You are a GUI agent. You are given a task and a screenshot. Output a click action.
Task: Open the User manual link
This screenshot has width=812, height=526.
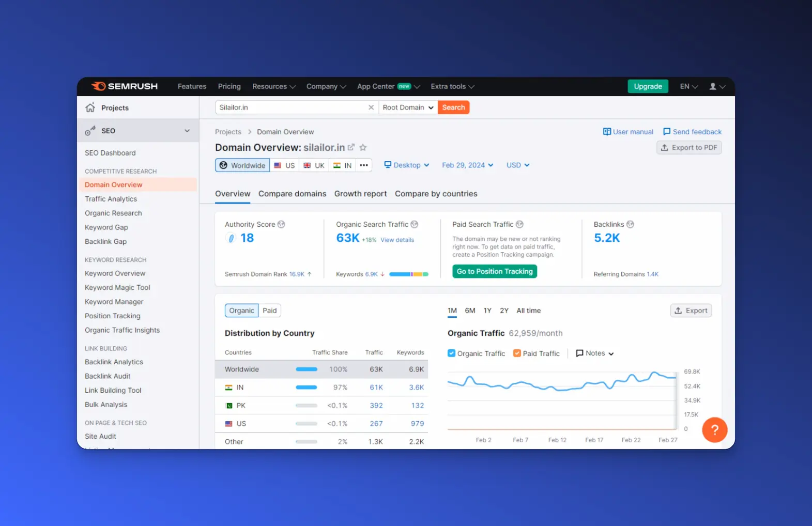point(628,132)
